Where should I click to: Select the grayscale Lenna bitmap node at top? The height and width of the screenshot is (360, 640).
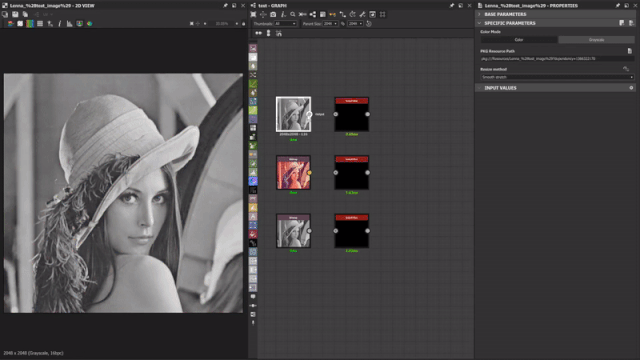293,114
